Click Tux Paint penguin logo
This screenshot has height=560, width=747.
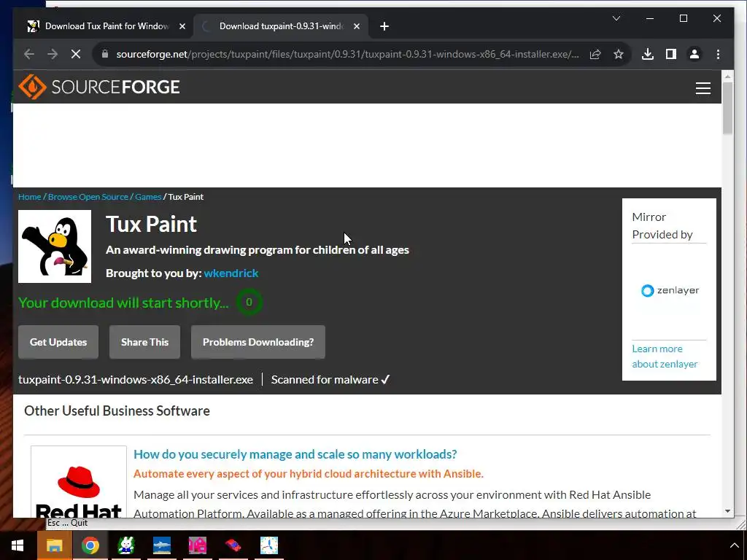click(55, 246)
